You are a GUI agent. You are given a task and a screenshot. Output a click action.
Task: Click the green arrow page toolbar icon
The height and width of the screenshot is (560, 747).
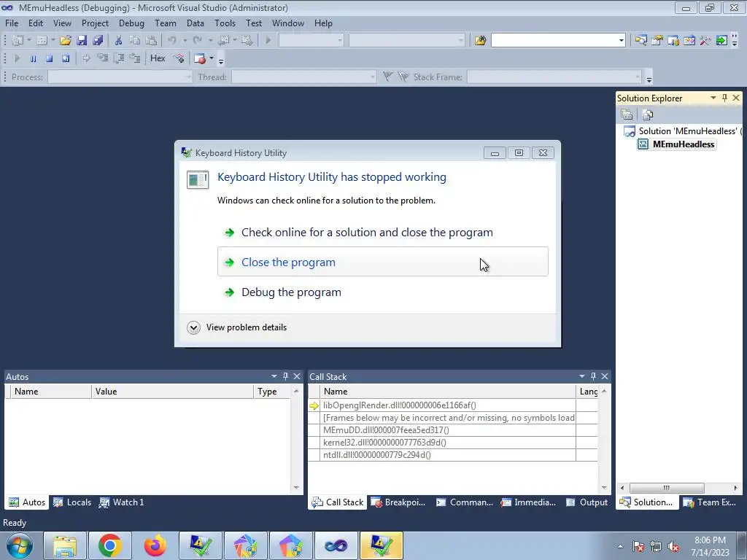(721, 41)
